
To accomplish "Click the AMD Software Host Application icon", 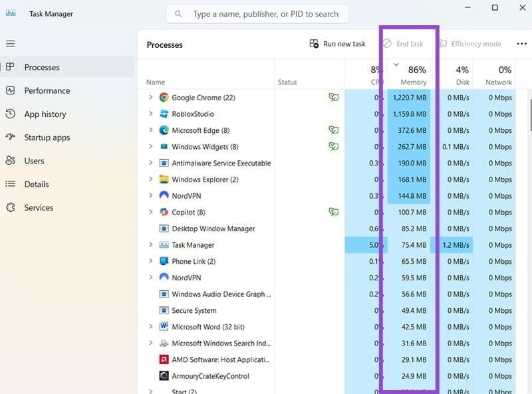I will (164, 359).
